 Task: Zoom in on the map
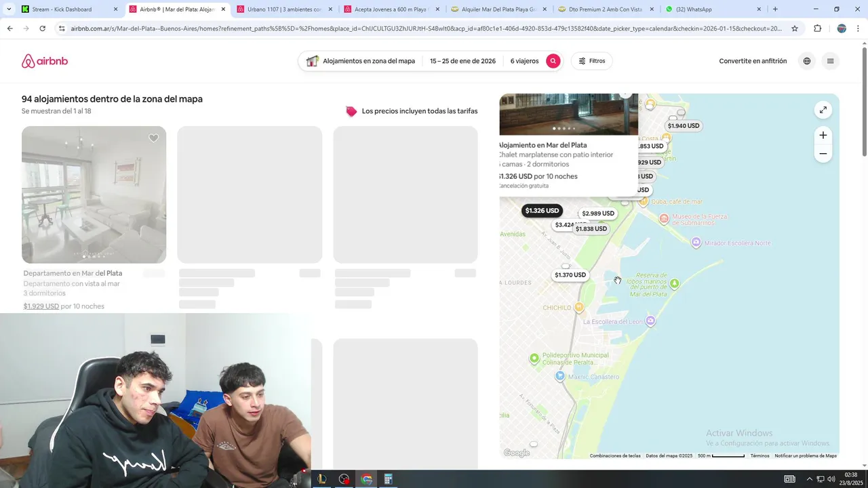pos(823,135)
